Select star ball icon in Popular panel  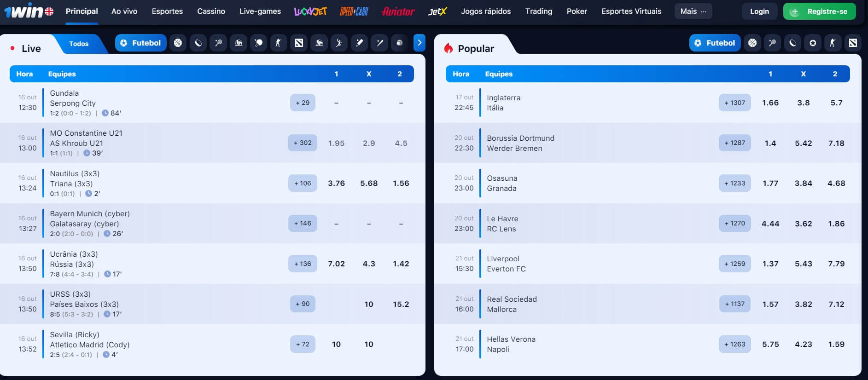click(x=813, y=43)
